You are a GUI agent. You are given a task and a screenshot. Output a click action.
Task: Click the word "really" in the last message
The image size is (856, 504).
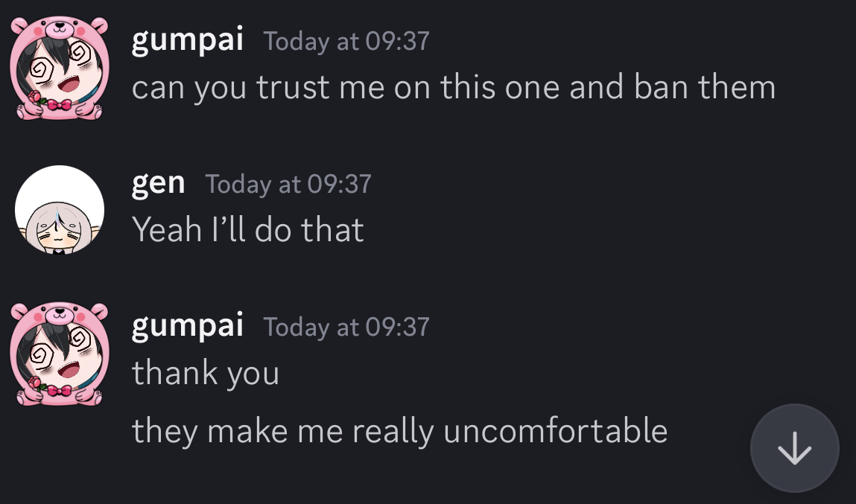393,432
